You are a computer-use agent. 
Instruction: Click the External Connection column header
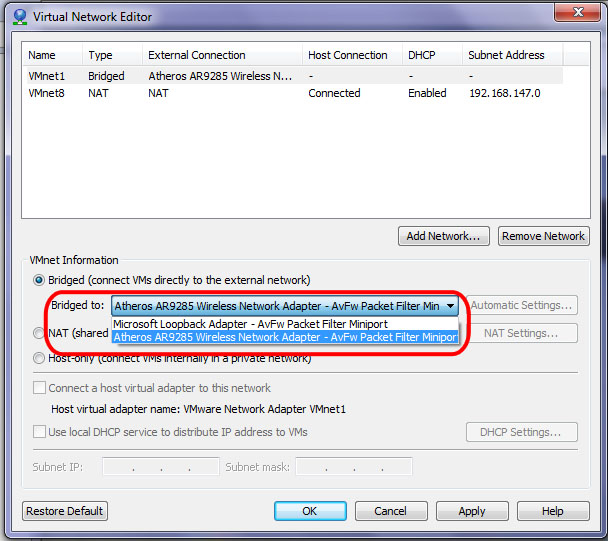195,55
